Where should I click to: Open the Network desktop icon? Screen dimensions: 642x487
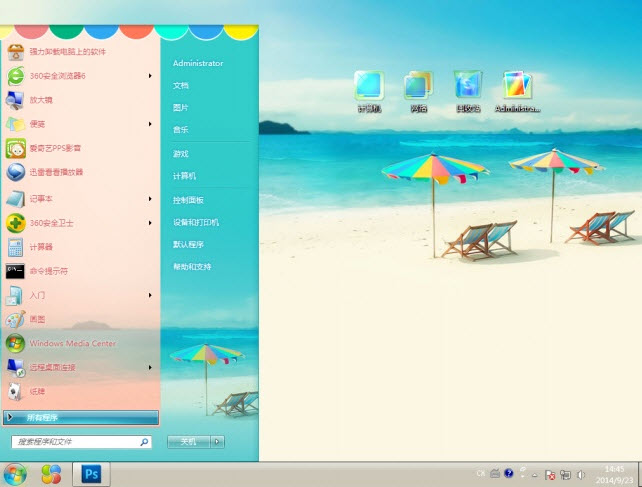(418, 90)
